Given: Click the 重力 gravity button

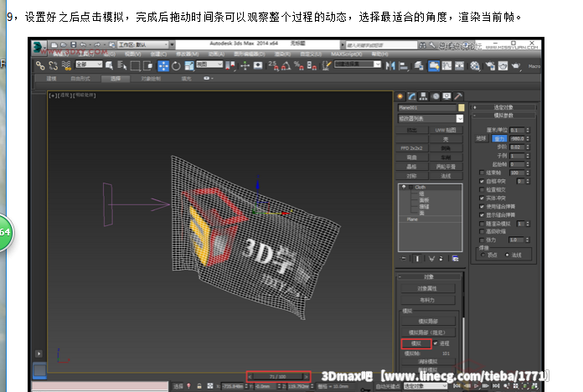Looking at the screenshot, I should tap(499, 138).
